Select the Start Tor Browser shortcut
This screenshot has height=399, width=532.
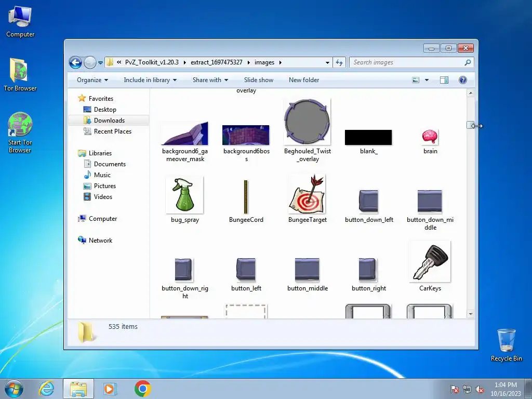[20, 133]
